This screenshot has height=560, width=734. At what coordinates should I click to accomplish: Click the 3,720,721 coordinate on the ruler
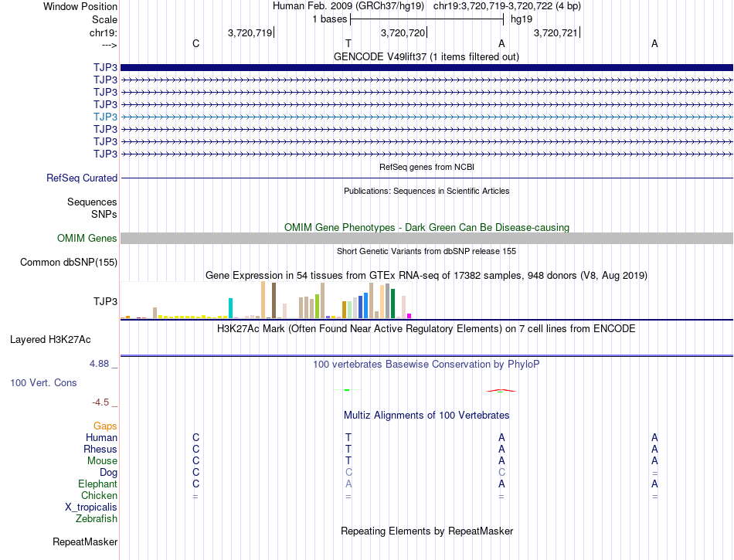[x=556, y=32]
